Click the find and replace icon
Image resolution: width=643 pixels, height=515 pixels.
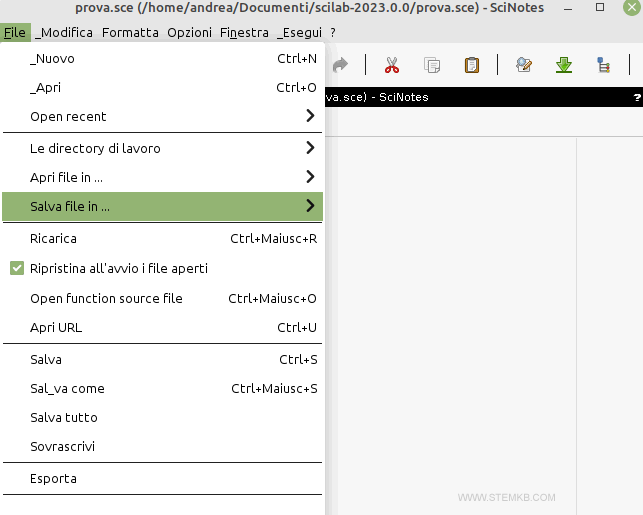click(524, 65)
